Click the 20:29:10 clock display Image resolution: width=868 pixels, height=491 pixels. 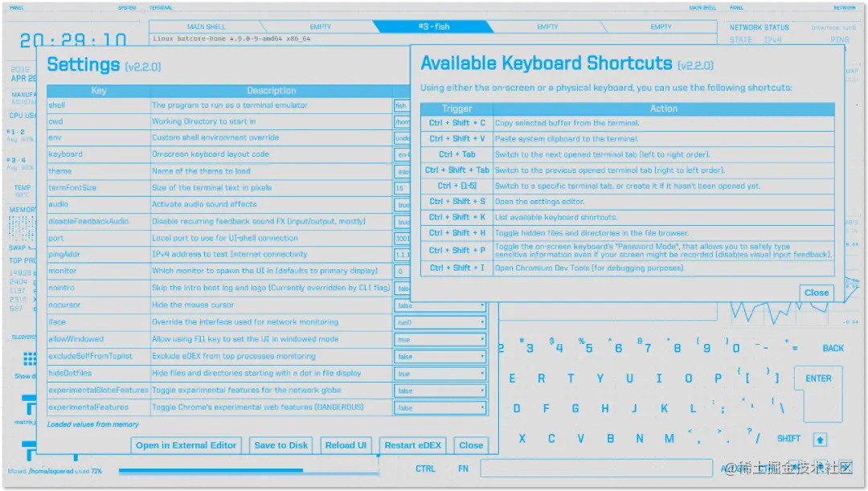73,40
